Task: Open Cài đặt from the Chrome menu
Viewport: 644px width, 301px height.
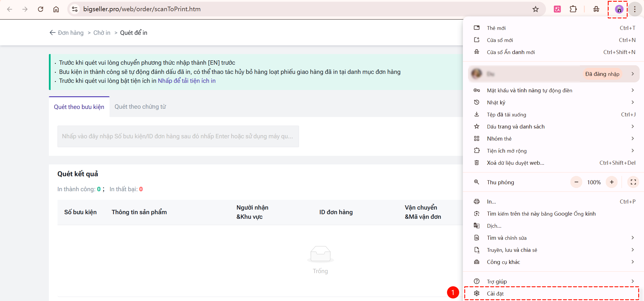Action: point(495,294)
